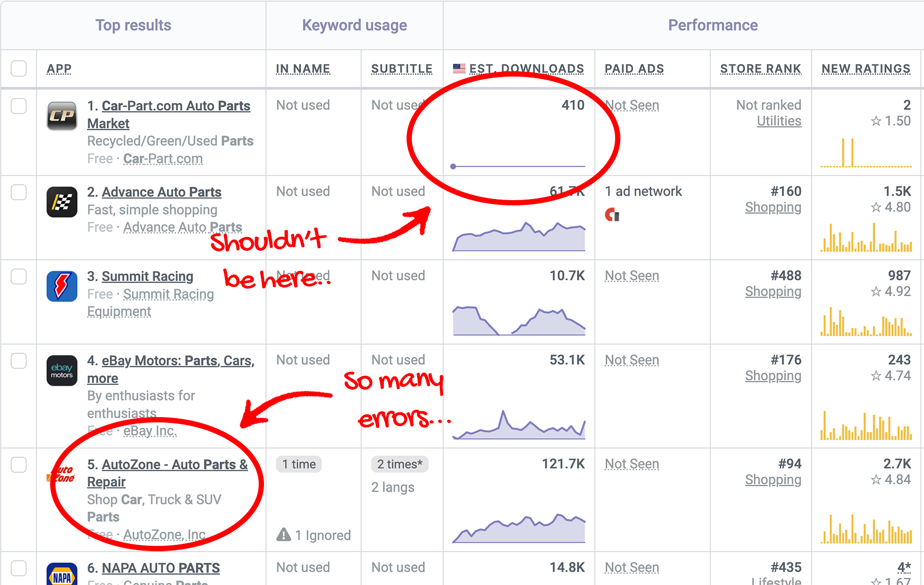924x585 pixels.
Task: Click the '2 langs' text in AutoZone row
Action: [x=393, y=487]
